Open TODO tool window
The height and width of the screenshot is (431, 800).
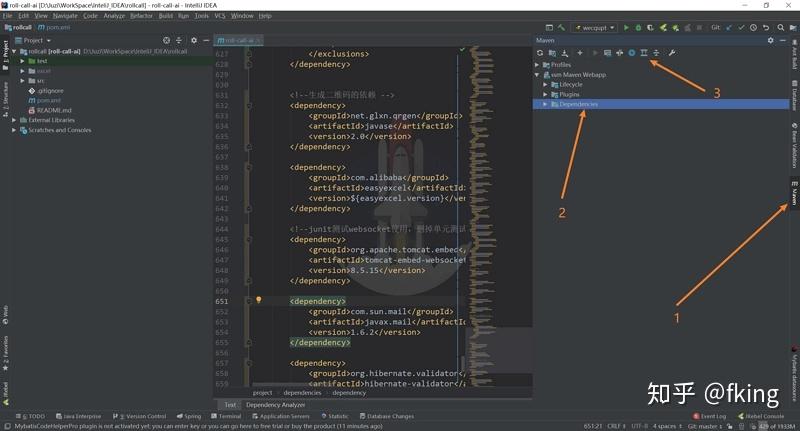click(30, 417)
